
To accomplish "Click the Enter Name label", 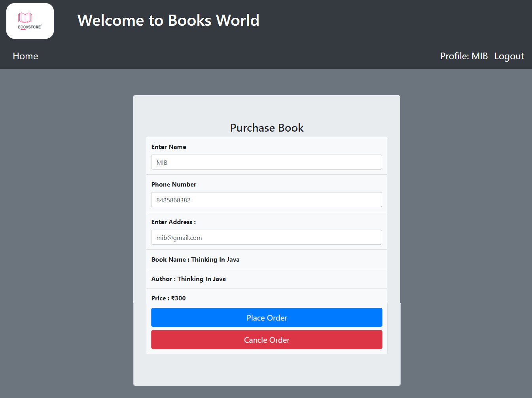I will pyautogui.click(x=168, y=147).
